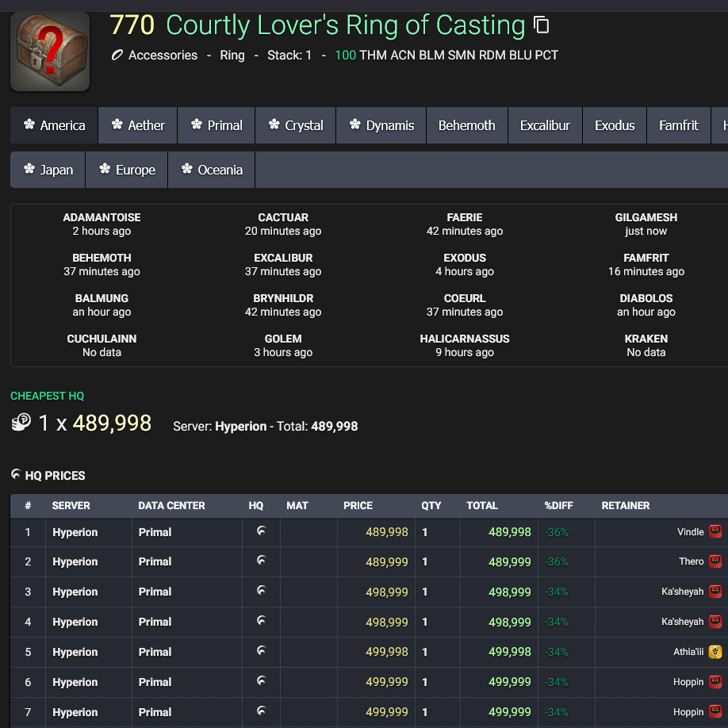Viewport: 728px width, 728px height.
Task: Open the Excalibur server tab
Action: 545,125
